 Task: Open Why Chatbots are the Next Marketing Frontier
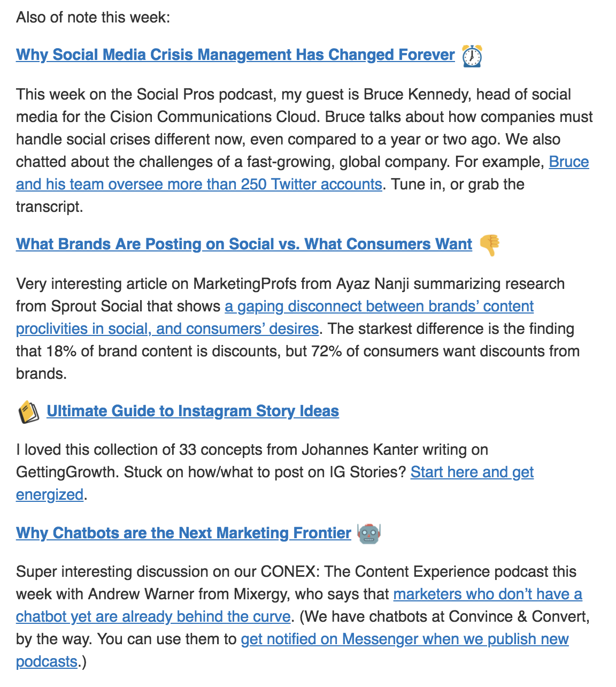click(183, 533)
